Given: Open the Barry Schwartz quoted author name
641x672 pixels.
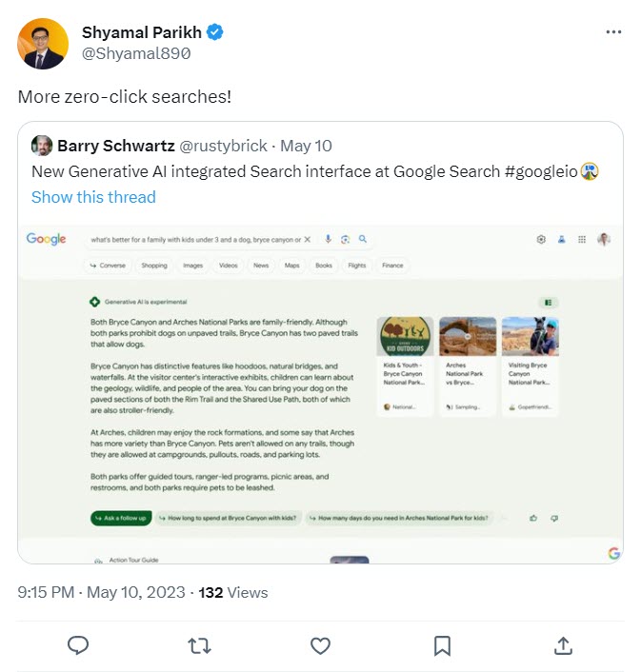Looking at the screenshot, I should 114,146.
